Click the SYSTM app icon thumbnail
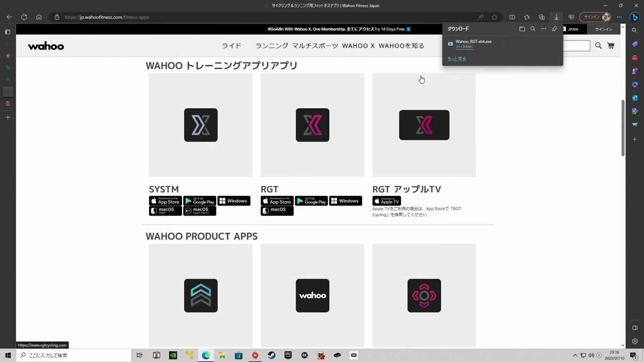The image size is (644, 362). click(x=201, y=125)
